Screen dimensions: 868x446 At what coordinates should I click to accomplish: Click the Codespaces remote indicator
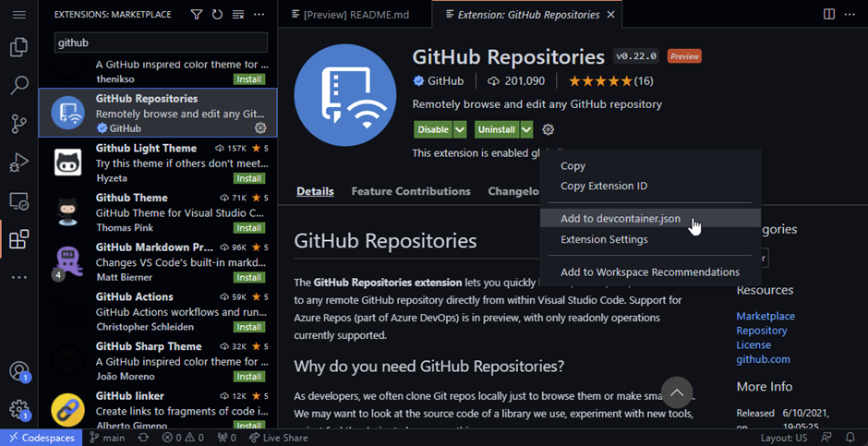click(x=42, y=438)
